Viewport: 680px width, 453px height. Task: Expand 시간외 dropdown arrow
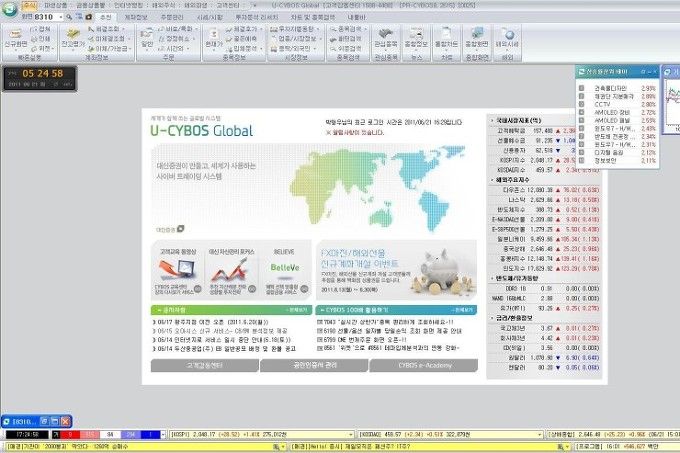click(x=188, y=49)
